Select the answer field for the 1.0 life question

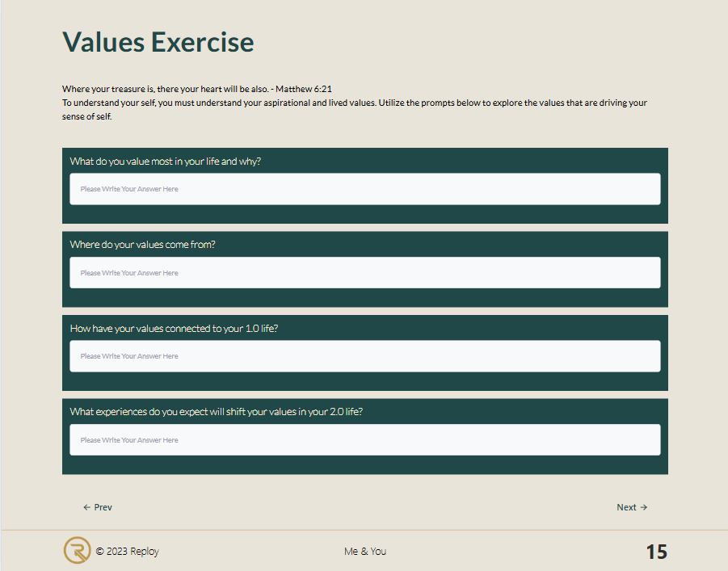[364, 356]
